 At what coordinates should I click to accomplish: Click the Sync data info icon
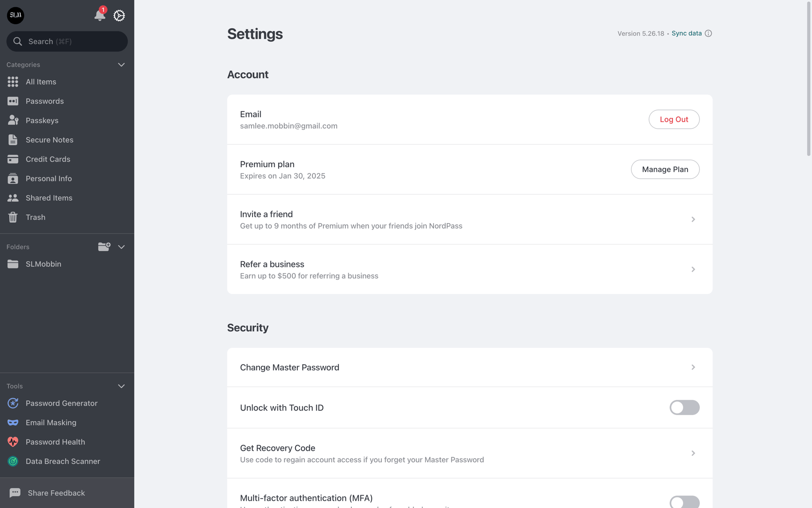click(x=708, y=33)
